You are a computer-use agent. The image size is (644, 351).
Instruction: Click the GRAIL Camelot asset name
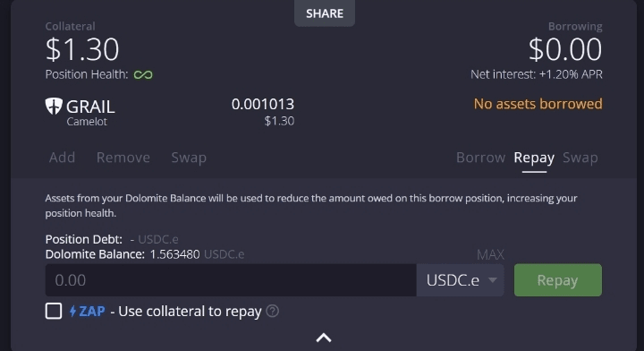[90, 112]
